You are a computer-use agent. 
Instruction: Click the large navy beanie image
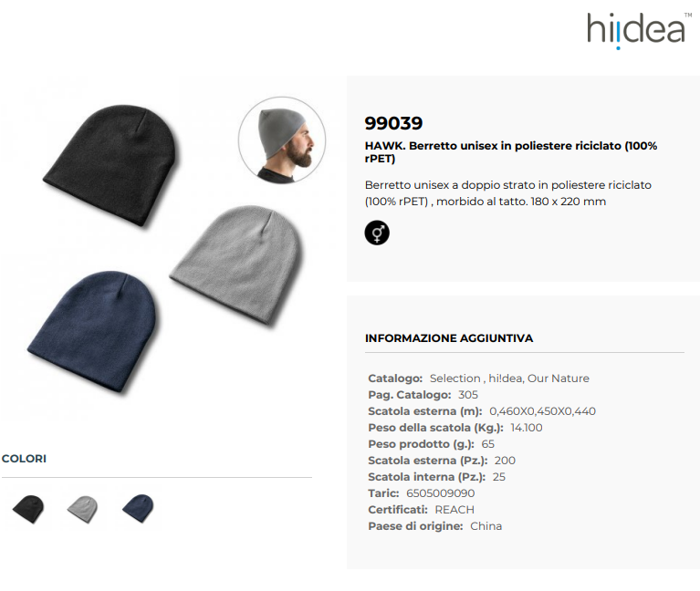[94, 332]
